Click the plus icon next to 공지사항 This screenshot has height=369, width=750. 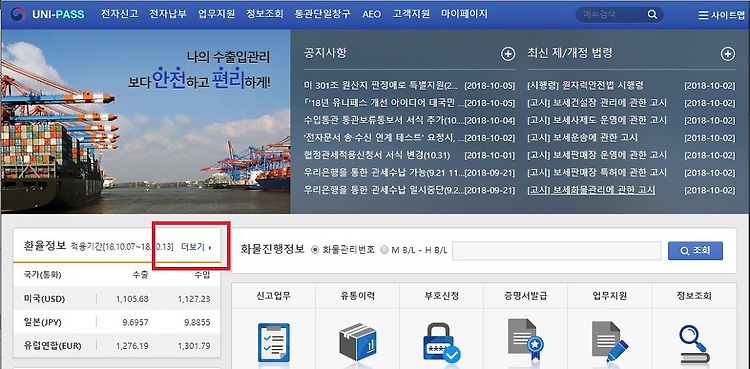click(507, 54)
